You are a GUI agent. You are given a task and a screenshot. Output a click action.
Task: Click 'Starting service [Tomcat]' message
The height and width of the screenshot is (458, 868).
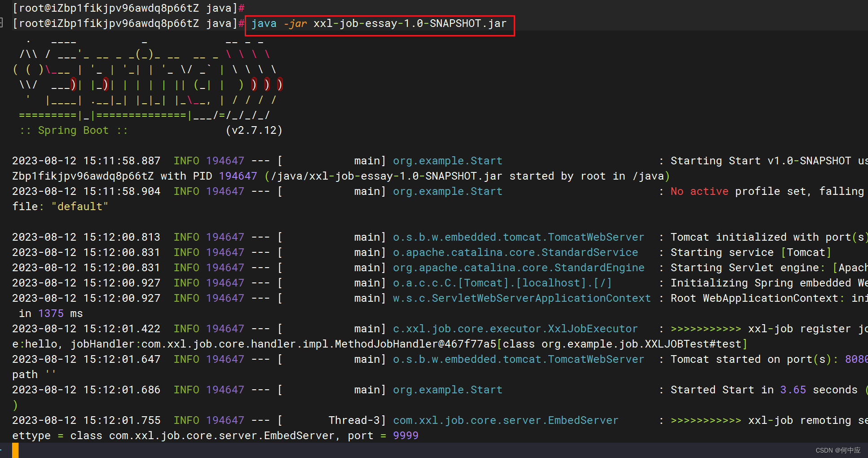coord(751,252)
